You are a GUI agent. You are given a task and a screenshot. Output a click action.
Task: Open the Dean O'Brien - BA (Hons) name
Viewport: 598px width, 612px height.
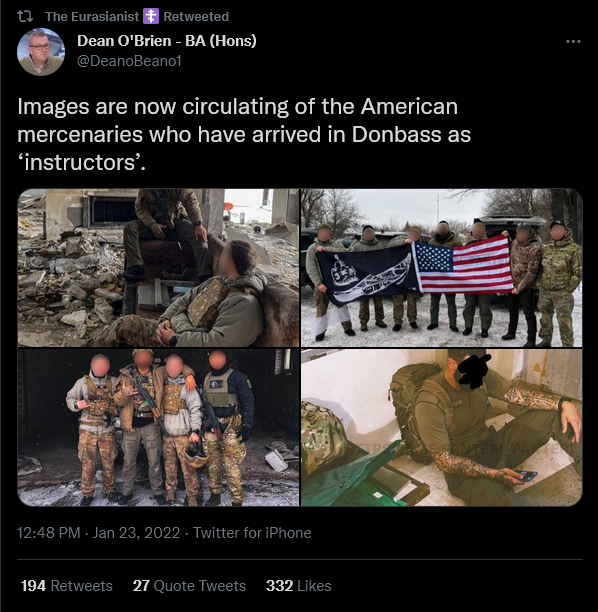pyautogui.click(x=167, y=41)
